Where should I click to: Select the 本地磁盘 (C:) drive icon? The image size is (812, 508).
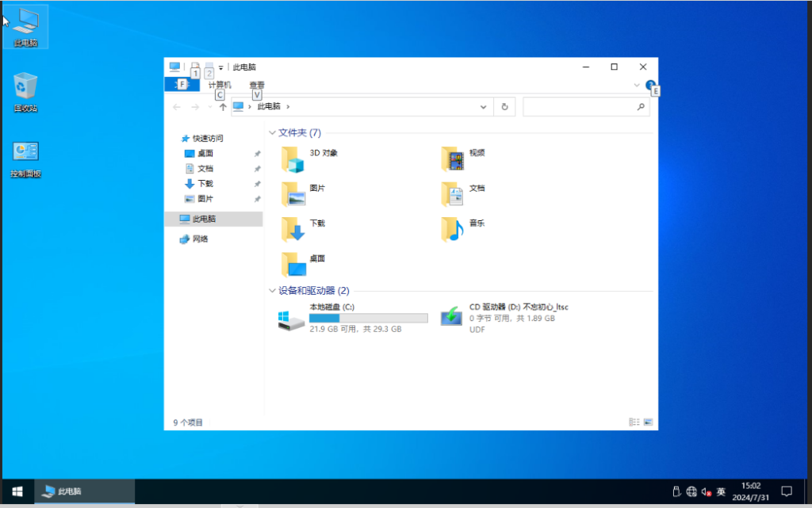point(291,318)
